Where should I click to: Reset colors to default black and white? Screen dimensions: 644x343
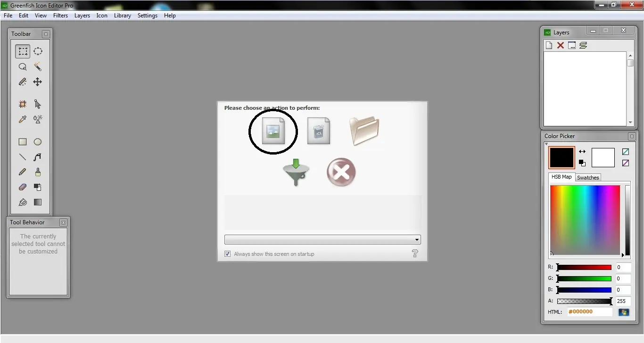582,163
